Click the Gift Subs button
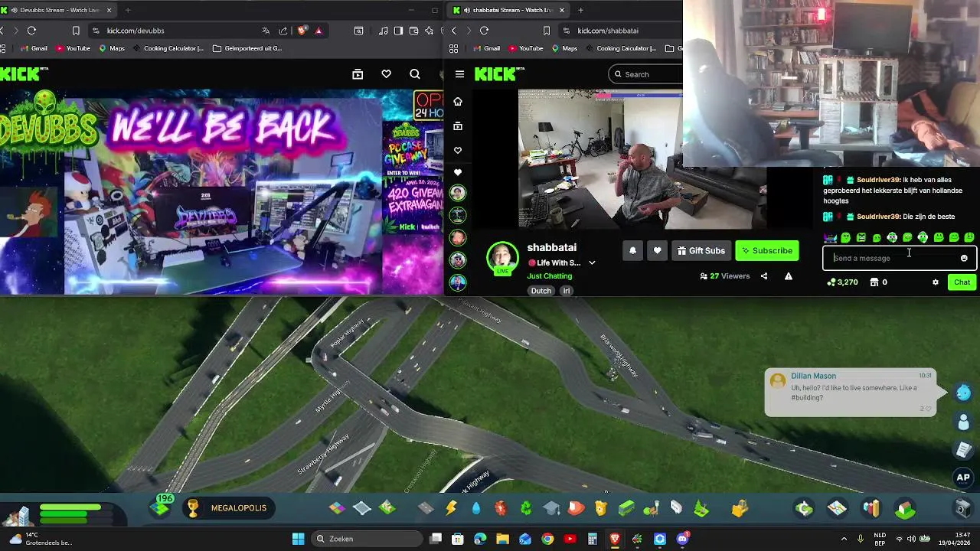980x551 pixels. 701,250
